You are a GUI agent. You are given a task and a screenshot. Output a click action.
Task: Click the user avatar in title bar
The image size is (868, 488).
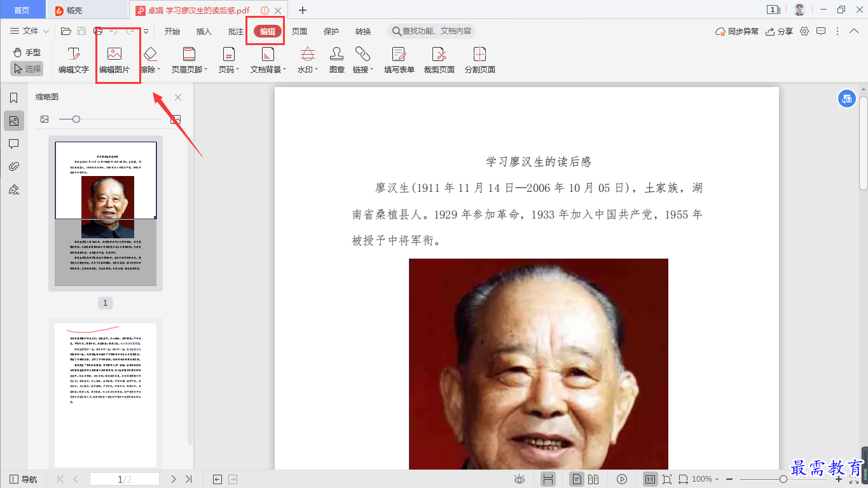point(799,10)
